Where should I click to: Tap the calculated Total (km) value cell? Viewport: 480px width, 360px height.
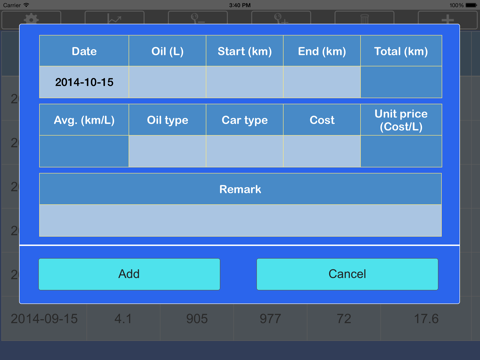(401, 82)
